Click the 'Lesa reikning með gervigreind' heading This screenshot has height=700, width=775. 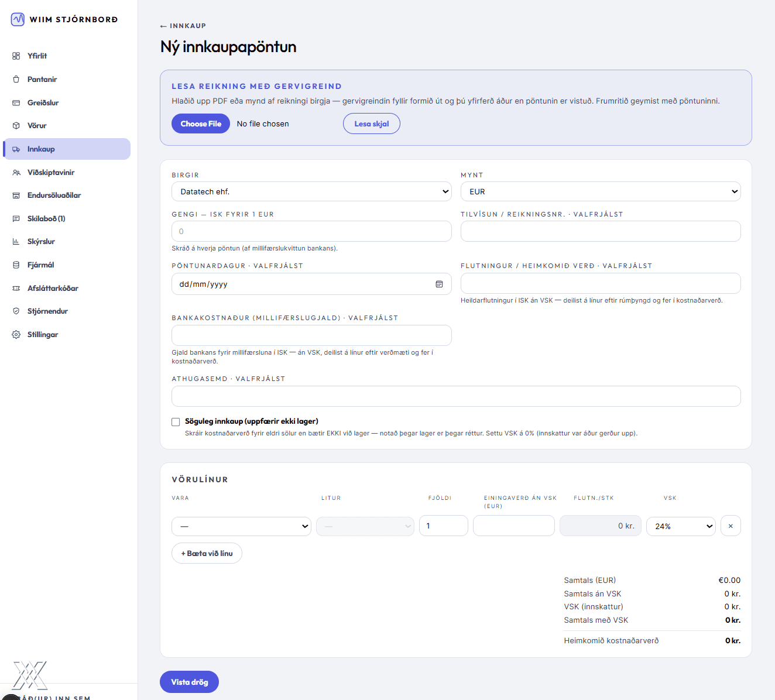click(x=256, y=86)
